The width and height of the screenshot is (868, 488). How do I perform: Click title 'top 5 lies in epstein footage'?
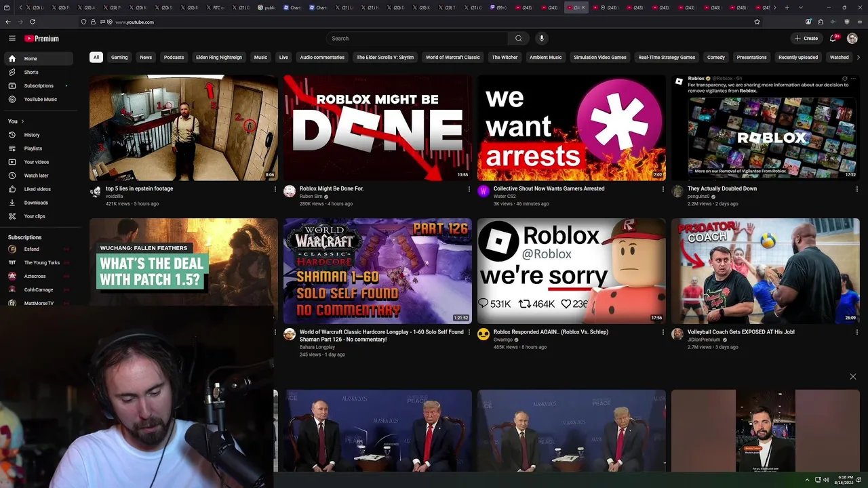[x=139, y=188]
